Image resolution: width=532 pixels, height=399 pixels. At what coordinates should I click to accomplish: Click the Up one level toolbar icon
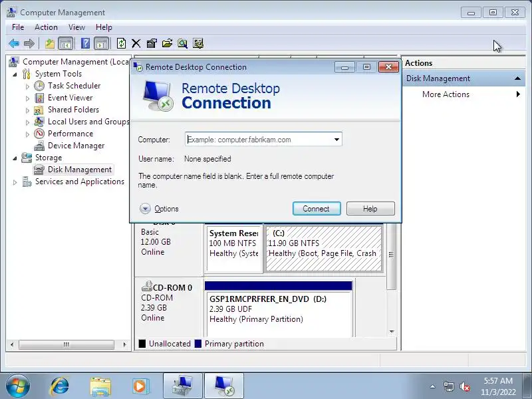coord(49,43)
